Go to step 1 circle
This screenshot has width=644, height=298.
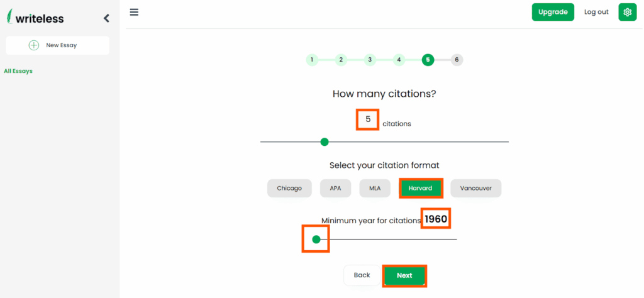pyautogui.click(x=312, y=60)
